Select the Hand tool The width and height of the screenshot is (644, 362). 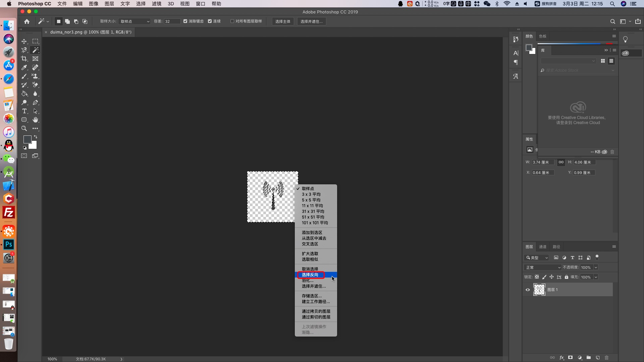tap(35, 120)
